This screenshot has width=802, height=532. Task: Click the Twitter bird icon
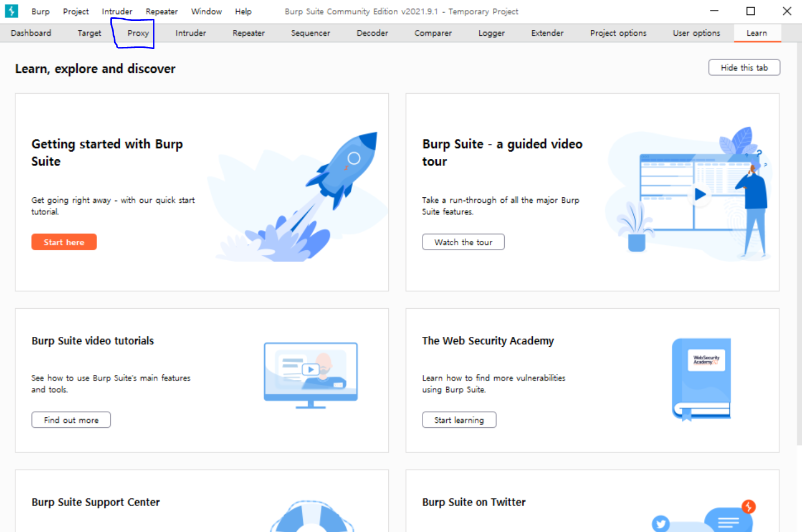(x=660, y=523)
